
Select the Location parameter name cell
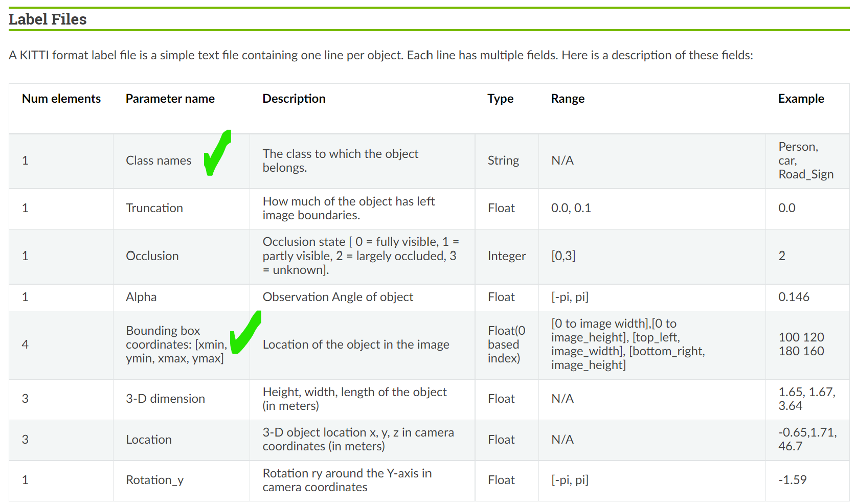coord(149,440)
